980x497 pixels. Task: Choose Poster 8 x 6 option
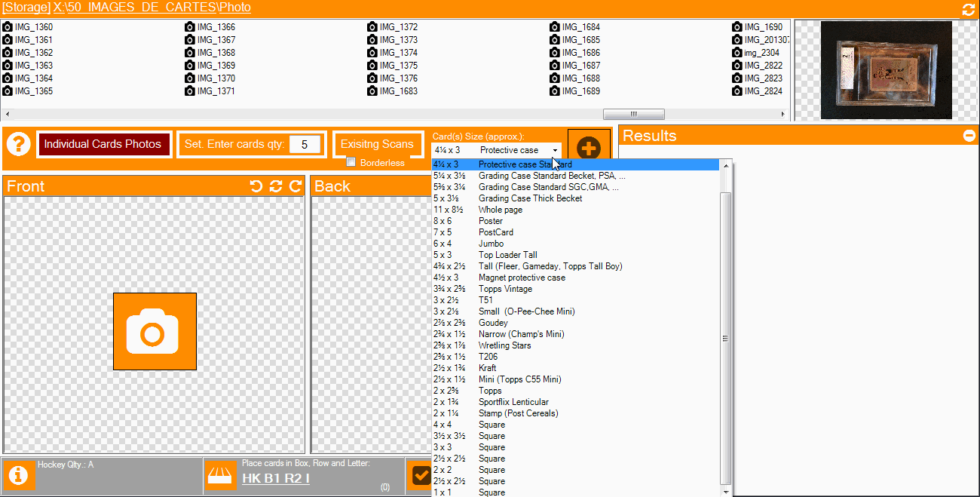tap(575, 221)
